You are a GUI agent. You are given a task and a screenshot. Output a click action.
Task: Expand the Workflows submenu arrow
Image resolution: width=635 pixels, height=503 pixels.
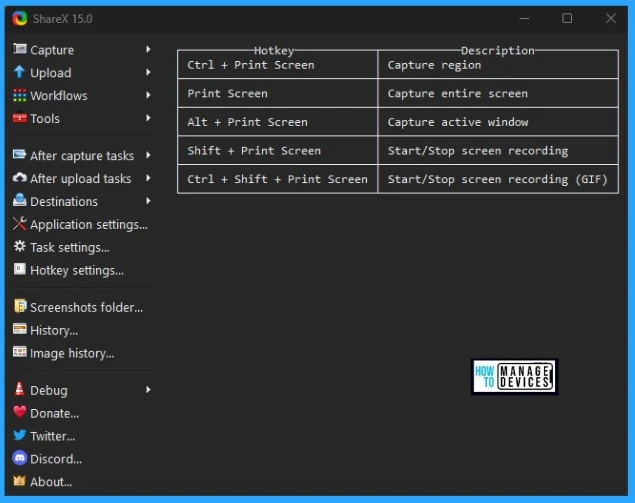coord(148,95)
